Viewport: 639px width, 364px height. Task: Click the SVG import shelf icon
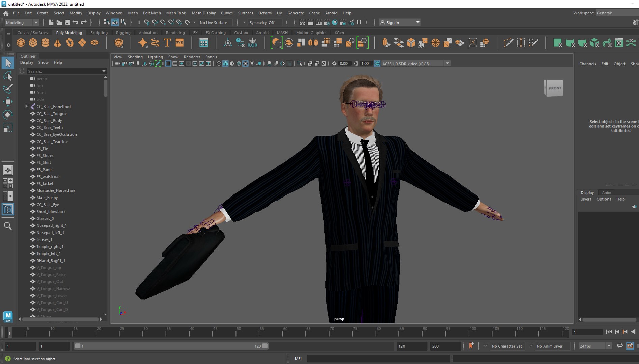tap(179, 43)
